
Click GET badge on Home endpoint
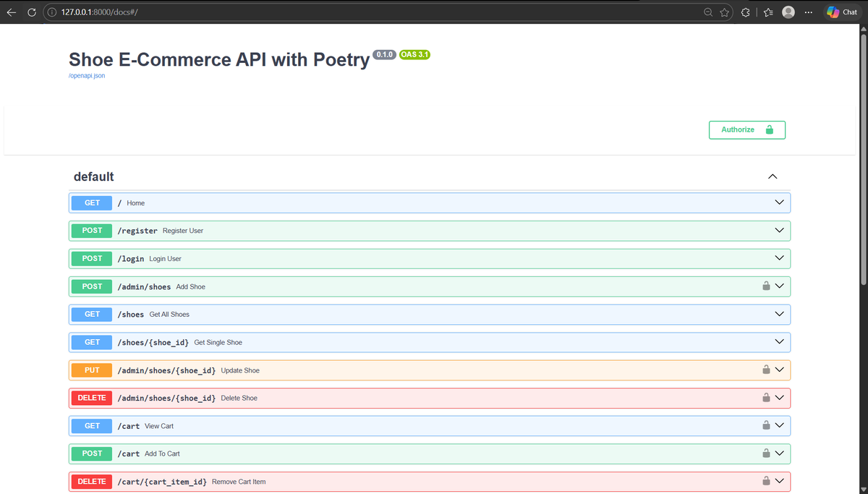[x=92, y=203]
